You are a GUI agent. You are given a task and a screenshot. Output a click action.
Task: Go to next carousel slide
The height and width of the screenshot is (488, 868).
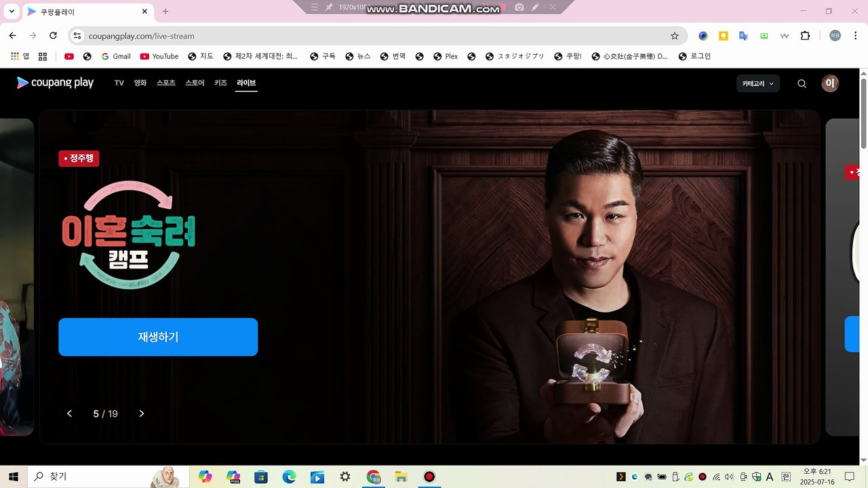pyautogui.click(x=141, y=413)
